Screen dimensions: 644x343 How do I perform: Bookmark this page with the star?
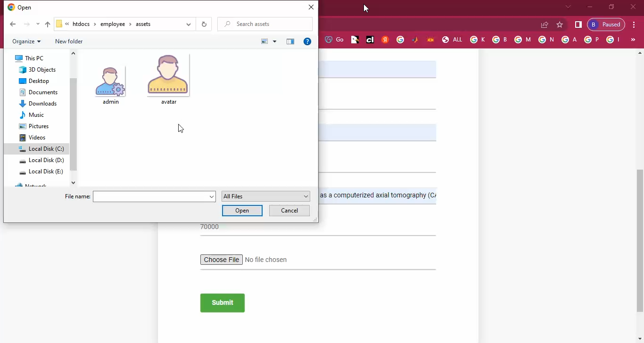[560, 24]
